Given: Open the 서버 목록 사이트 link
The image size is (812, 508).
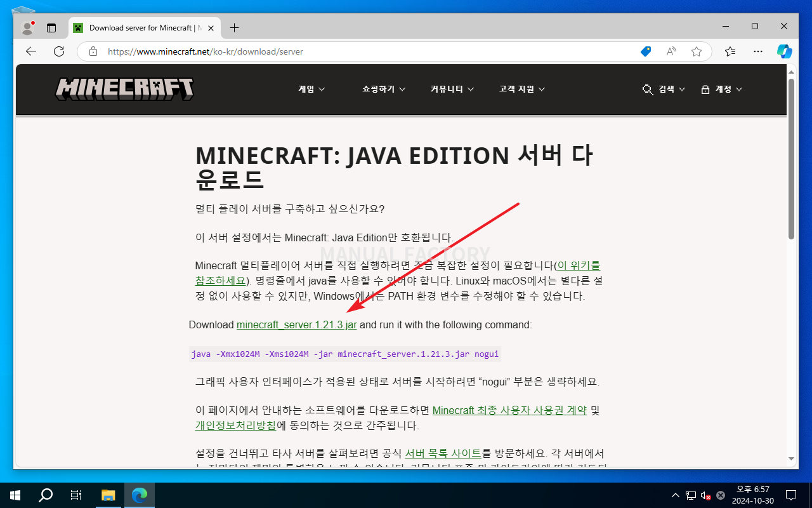Looking at the screenshot, I should coord(443,453).
